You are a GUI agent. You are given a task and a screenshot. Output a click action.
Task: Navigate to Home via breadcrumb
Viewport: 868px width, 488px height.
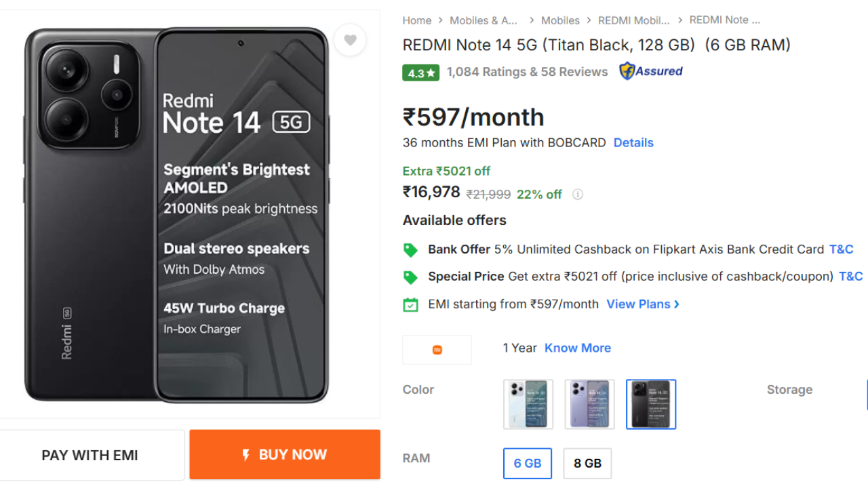tap(416, 20)
